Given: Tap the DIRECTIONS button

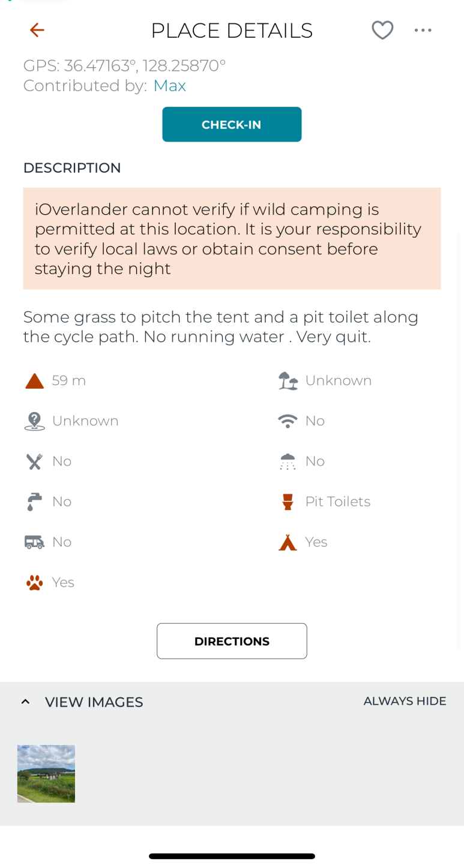Looking at the screenshot, I should (232, 641).
